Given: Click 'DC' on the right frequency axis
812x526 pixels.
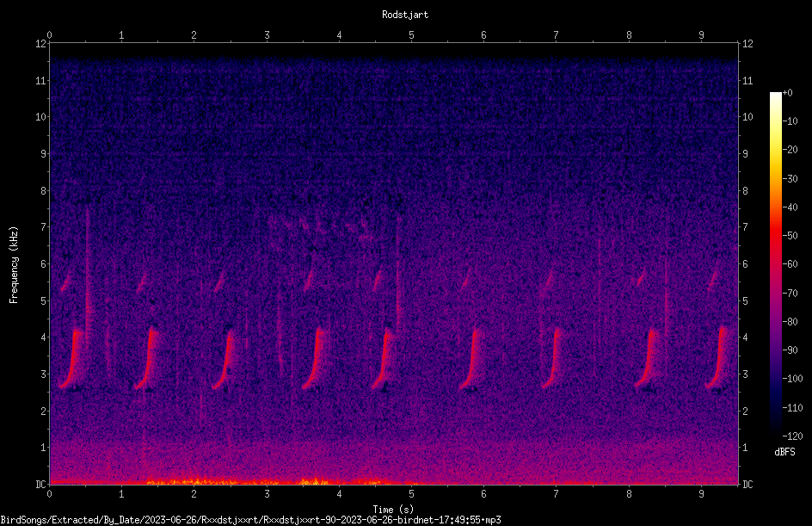Looking at the screenshot, I should click(747, 485).
